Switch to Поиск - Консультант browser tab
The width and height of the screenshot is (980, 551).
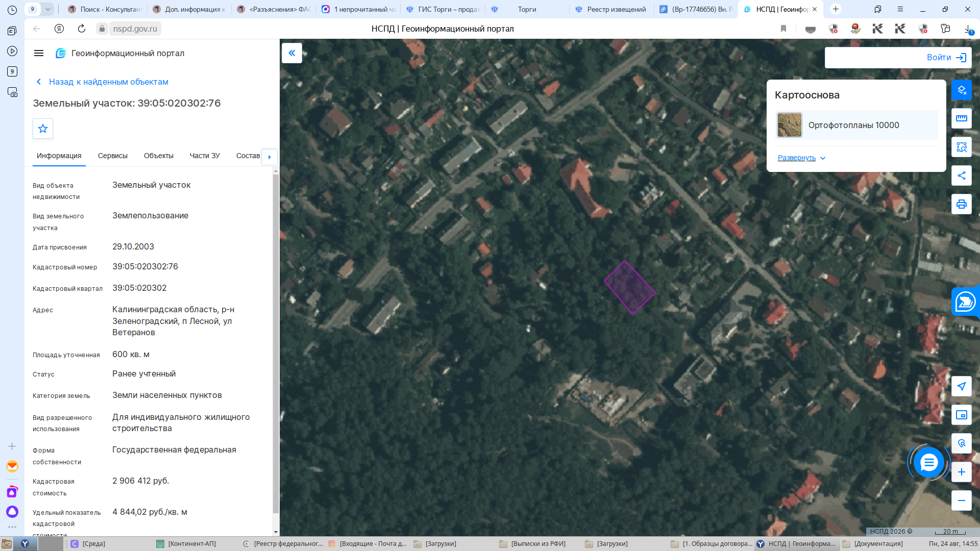[x=105, y=9]
